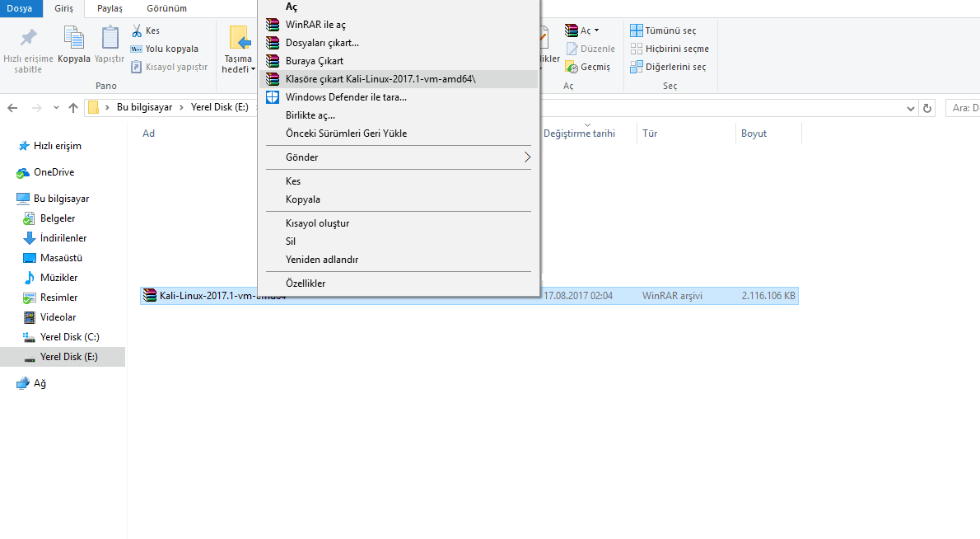Expand the Taşıma hedefi dropdown
This screenshot has width=980, height=539.
[253, 69]
